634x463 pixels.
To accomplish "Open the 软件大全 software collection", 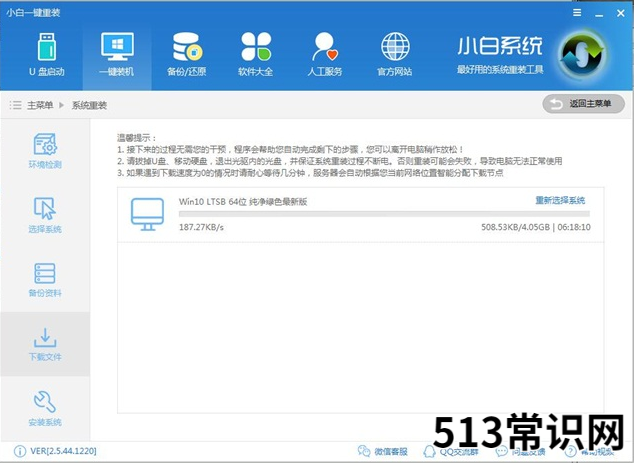I will (x=256, y=55).
